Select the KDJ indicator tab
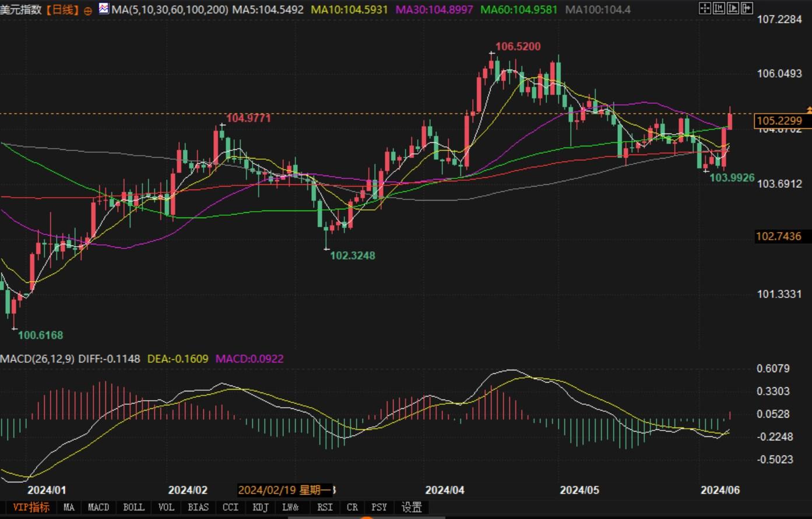This screenshot has height=519, width=812. pos(261,507)
